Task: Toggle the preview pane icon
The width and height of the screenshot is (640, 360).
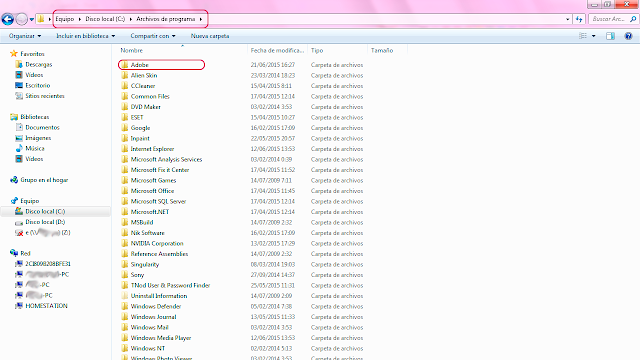Action: coord(610,36)
